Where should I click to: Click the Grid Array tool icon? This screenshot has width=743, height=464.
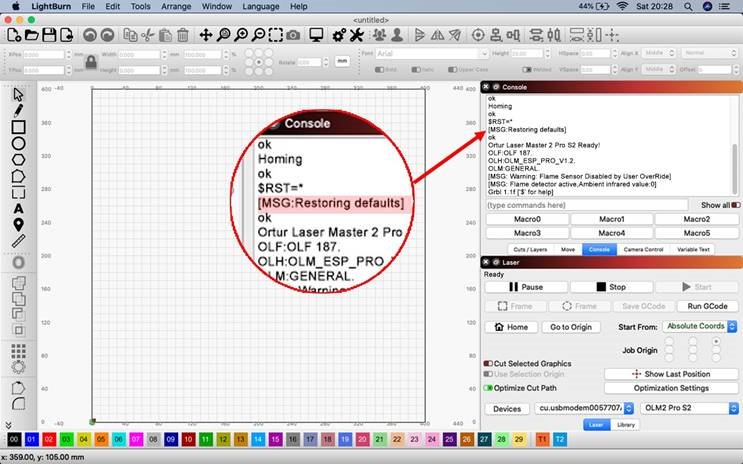click(x=18, y=351)
